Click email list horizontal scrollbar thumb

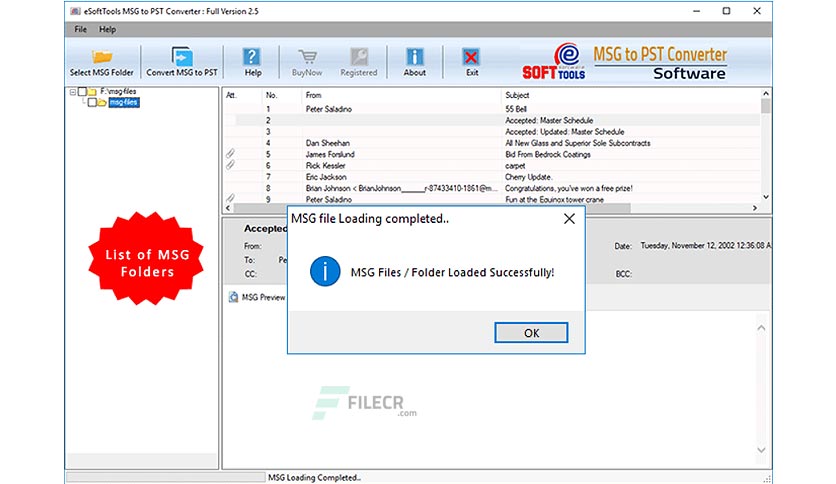pos(432,208)
